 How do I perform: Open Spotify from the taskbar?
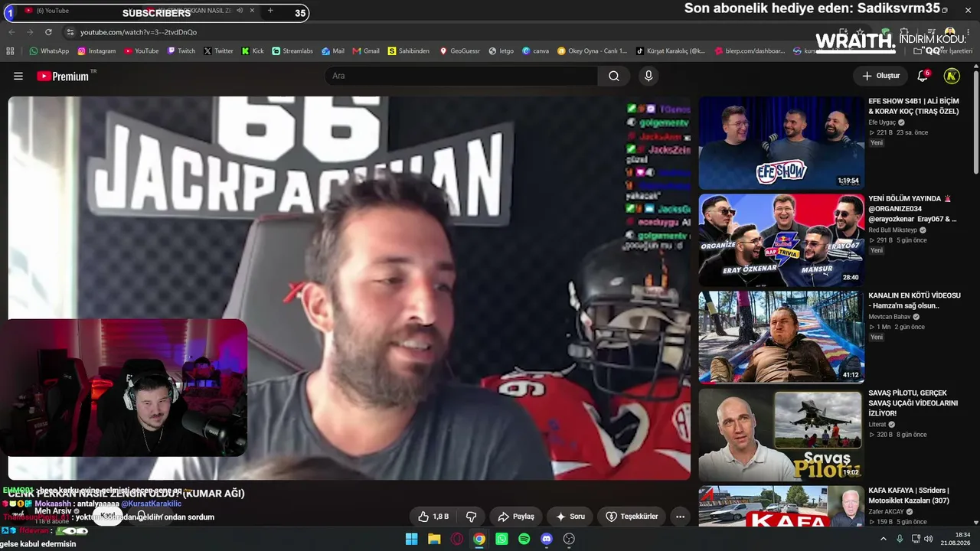pyautogui.click(x=524, y=539)
